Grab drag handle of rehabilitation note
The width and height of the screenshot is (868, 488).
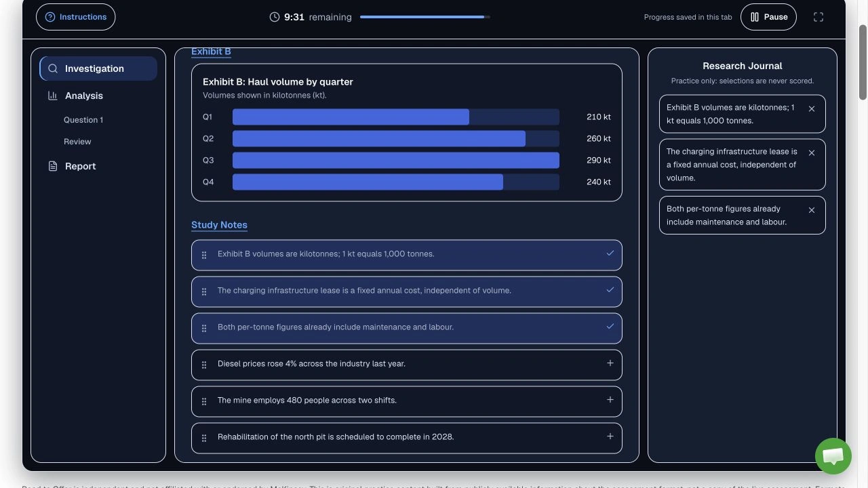pos(204,439)
